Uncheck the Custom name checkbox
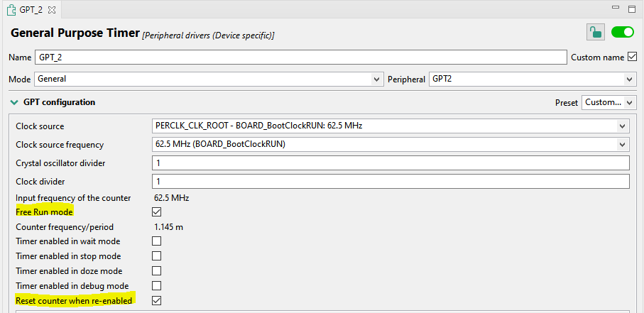Screen dimensions: 644x313 [632, 57]
